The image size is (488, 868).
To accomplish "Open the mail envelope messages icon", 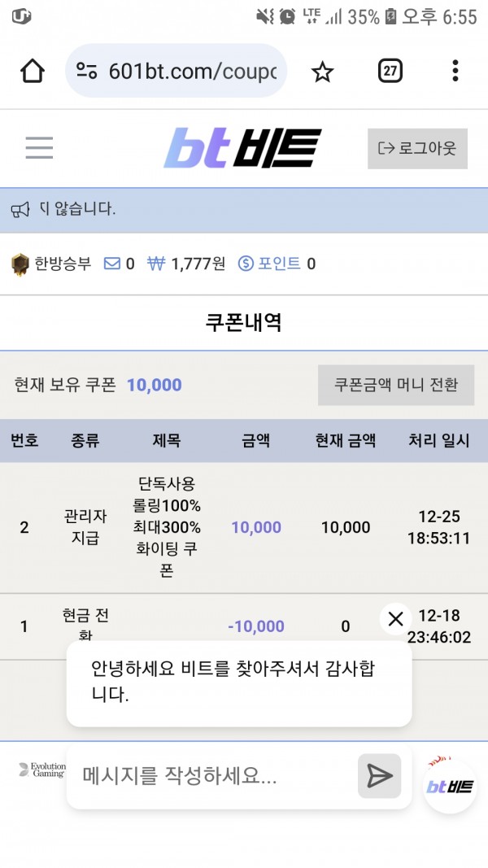I will (x=112, y=264).
